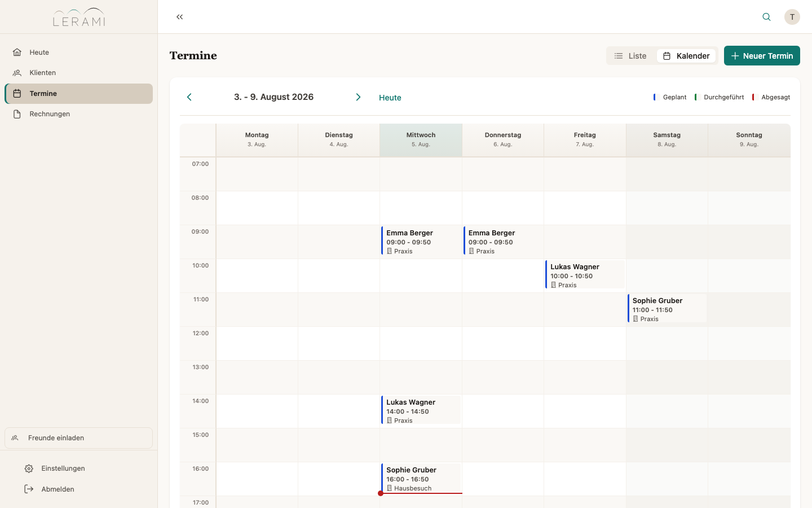812x508 pixels.
Task: Click the Samstag 8. Aug. column header
Action: pyautogui.click(x=667, y=140)
